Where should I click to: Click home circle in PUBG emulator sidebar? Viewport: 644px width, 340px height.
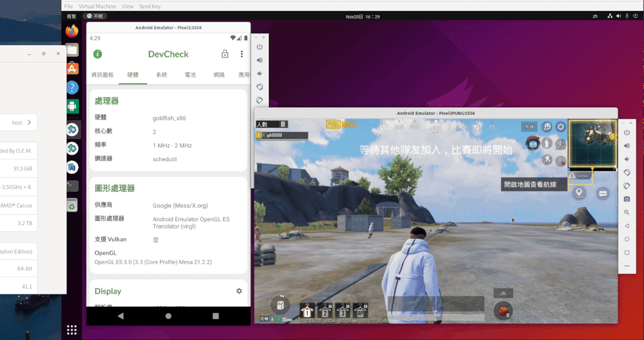coord(627,239)
